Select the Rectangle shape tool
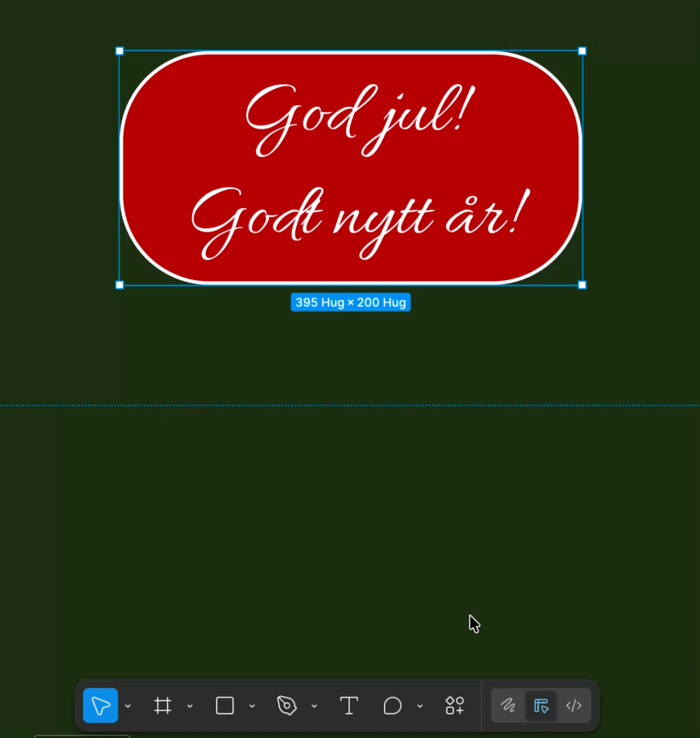Screen dimensions: 700x738 225,705
